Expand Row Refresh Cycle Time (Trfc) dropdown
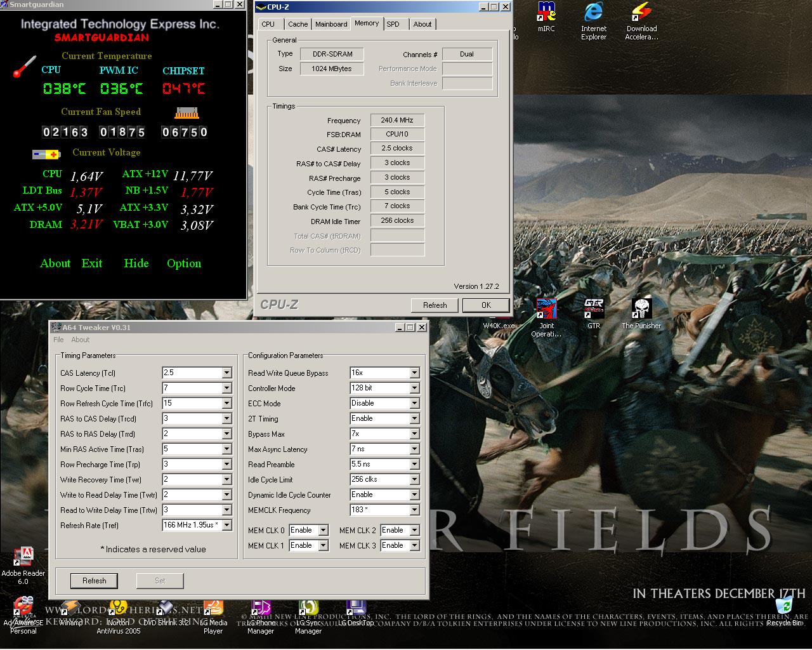This screenshot has width=812, height=650. pyautogui.click(x=226, y=403)
